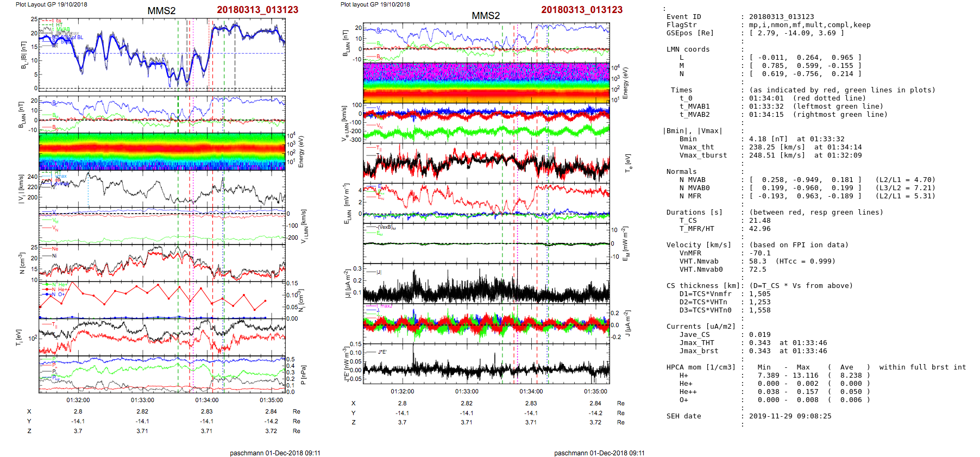Click the 't_0' row label under Times
The image size is (980, 457).
pyautogui.click(x=686, y=98)
